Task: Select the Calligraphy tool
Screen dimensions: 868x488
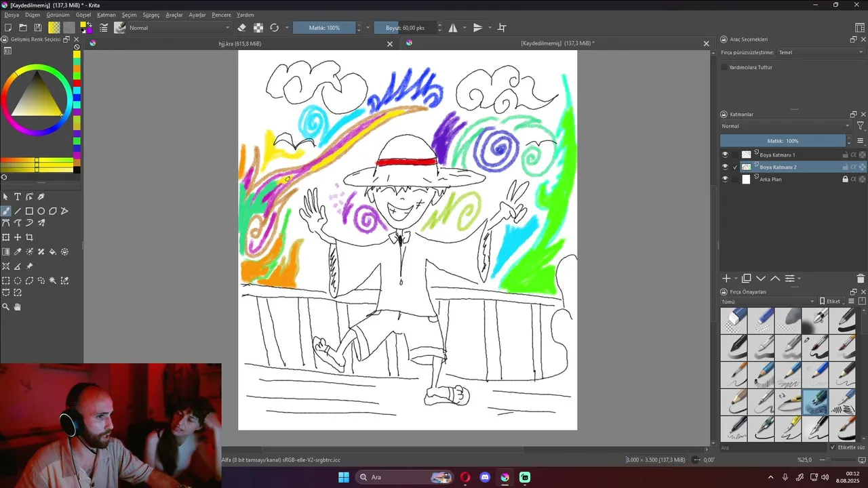Action: coord(41,197)
